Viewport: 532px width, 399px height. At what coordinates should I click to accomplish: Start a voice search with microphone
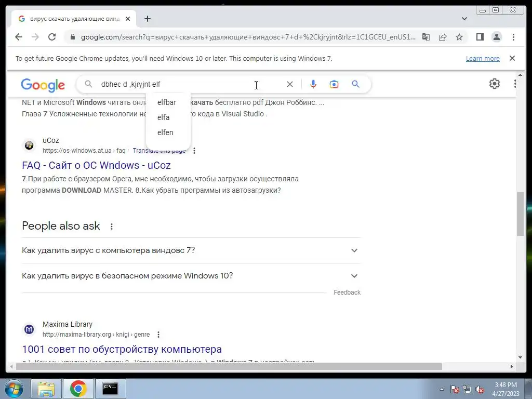[x=313, y=84]
